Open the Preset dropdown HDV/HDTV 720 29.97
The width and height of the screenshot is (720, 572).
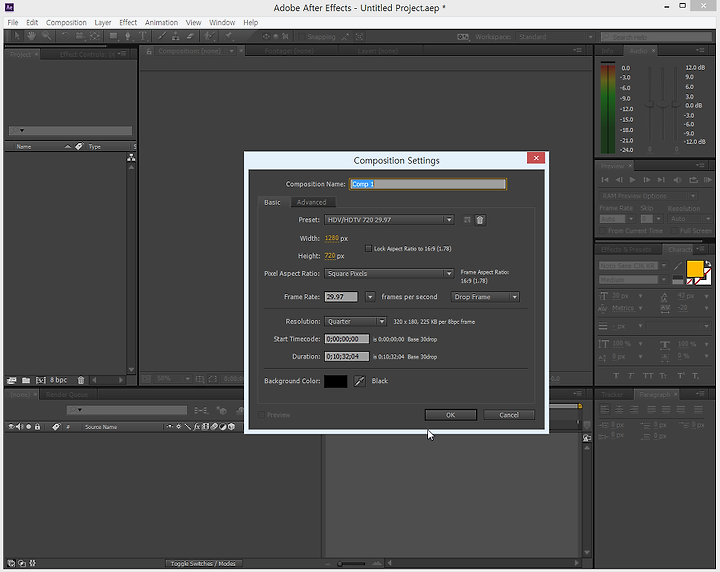(x=389, y=220)
